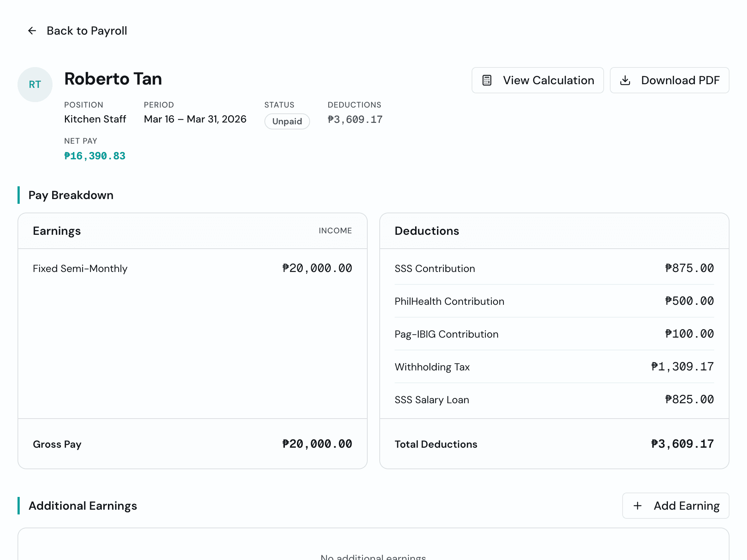Screen dimensions: 747x560
Task: Click Withholding Tax amount ₱1,309.17
Action: [x=682, y=367]
